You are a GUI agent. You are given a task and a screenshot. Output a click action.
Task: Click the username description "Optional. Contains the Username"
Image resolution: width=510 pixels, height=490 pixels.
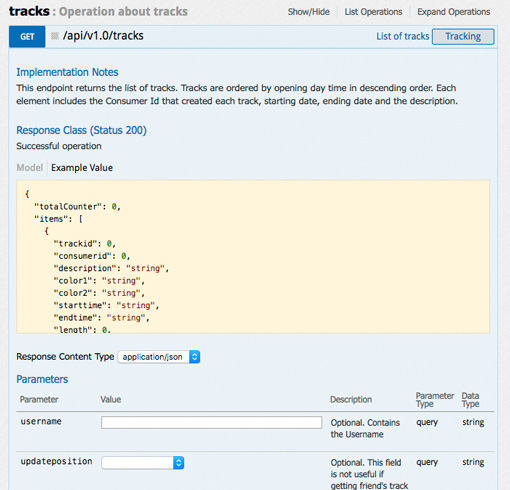click(365, 428)
